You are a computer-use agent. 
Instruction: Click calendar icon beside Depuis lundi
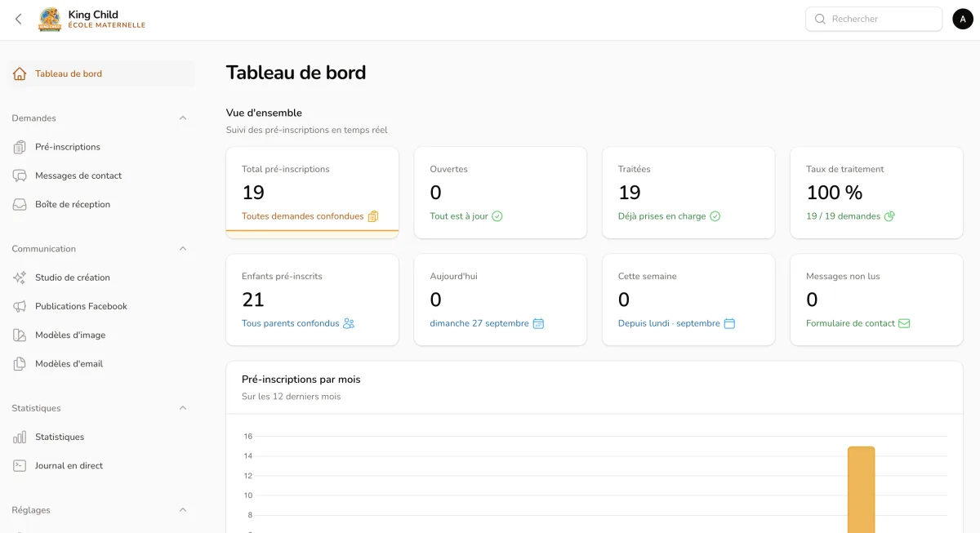point(729,323)
